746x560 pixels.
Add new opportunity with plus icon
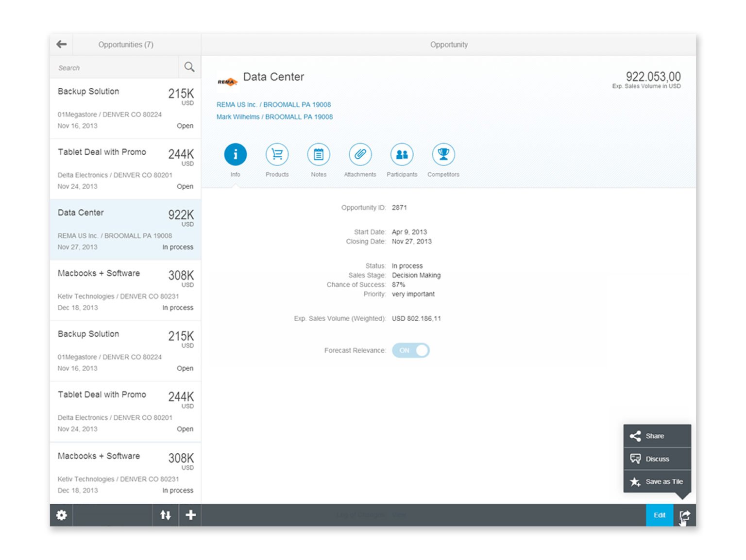(190, 515)
